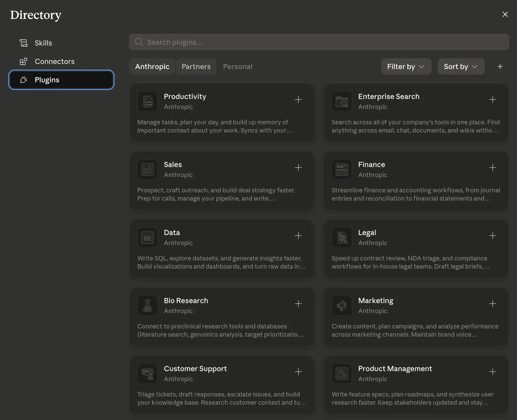Open the Productivity plugin title
The height and width of the screenshot is (420, 517).
tap(185, 97)
